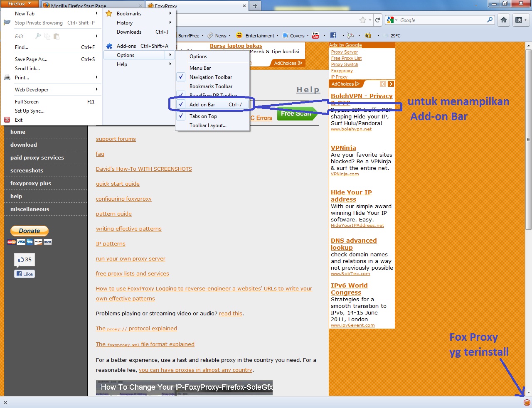This screenshot has height=408, width=532.
Task: Open Toolbar Layout from the Options submenu
Action: pyautogui.click(x=212, y=125)
